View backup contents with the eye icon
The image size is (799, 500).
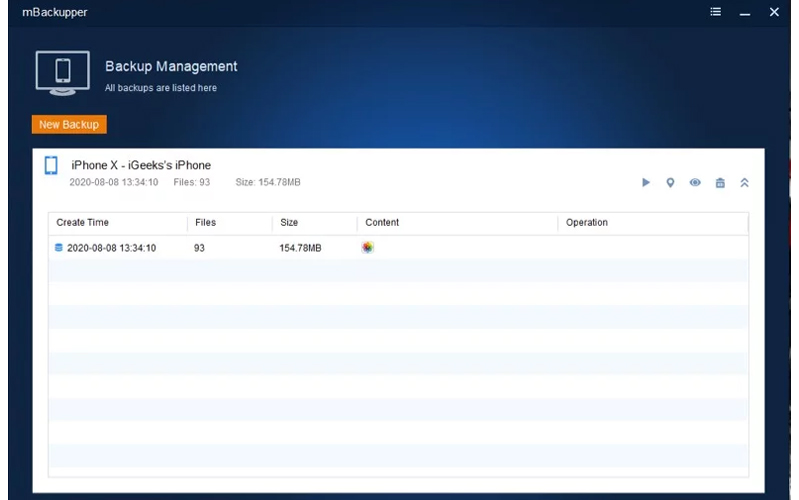click(695, 182)
